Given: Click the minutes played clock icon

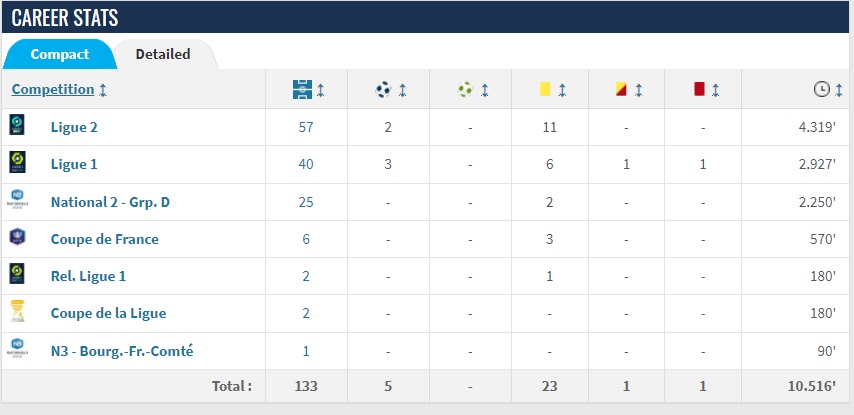Looking at the screenshot, I should point(821,89).
